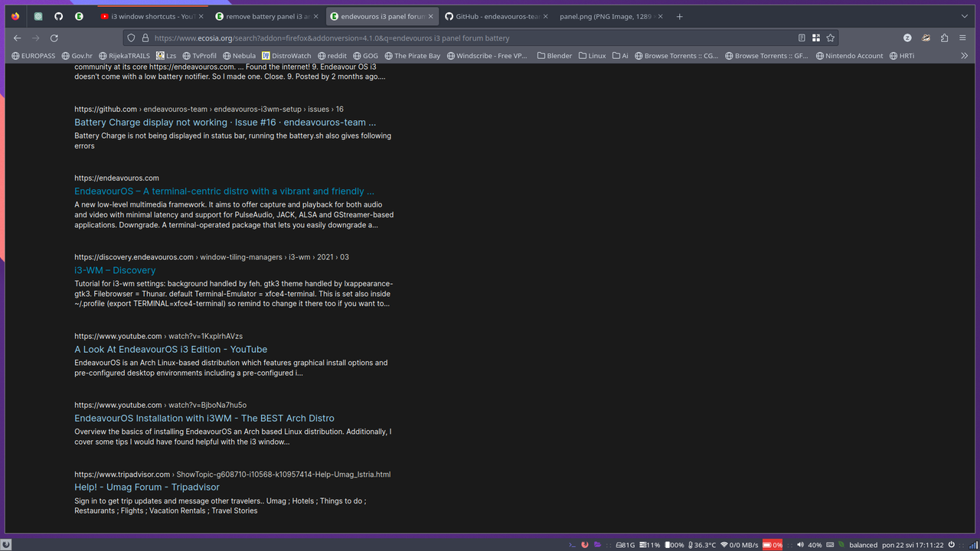Screen dimensions: 980x551
Task: Open the fox mascot extension icon
Action: (926, 37)
